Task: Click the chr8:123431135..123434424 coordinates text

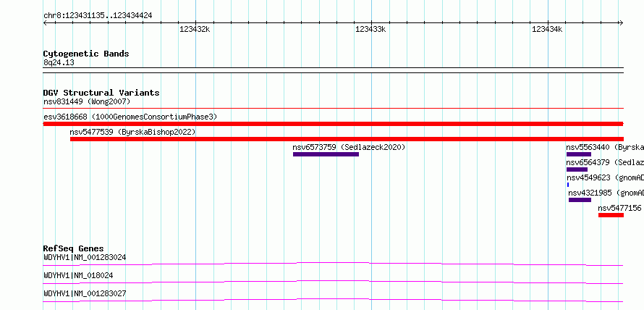Action: (x=98, y=16)
